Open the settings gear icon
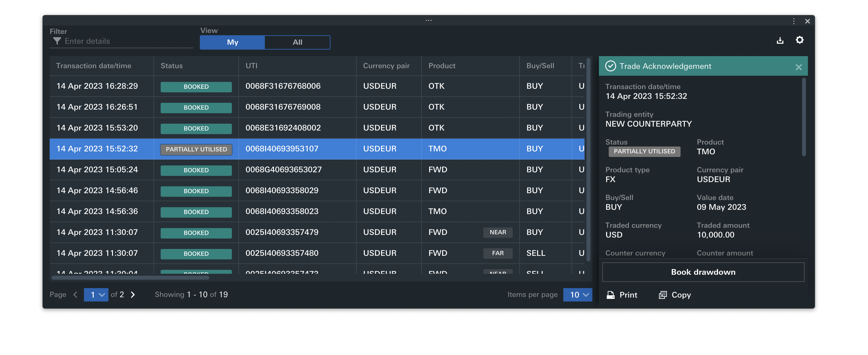 tap(799, 40)
